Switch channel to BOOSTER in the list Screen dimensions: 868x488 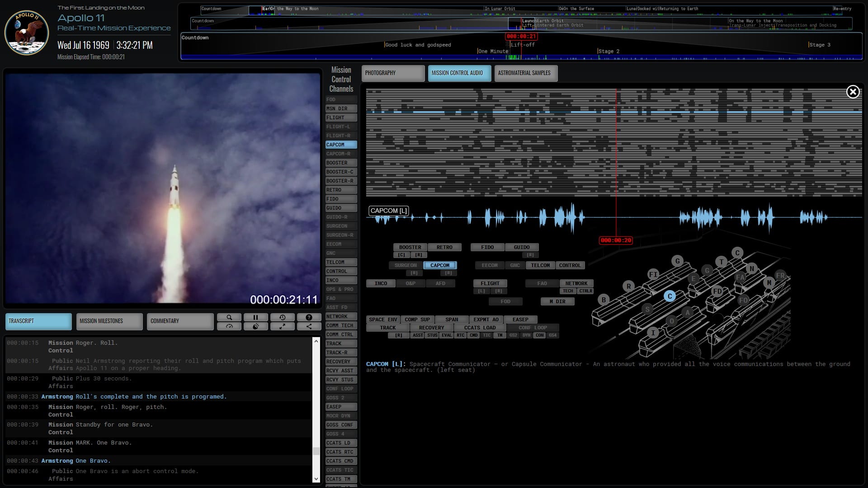click(x=341, y=163)
